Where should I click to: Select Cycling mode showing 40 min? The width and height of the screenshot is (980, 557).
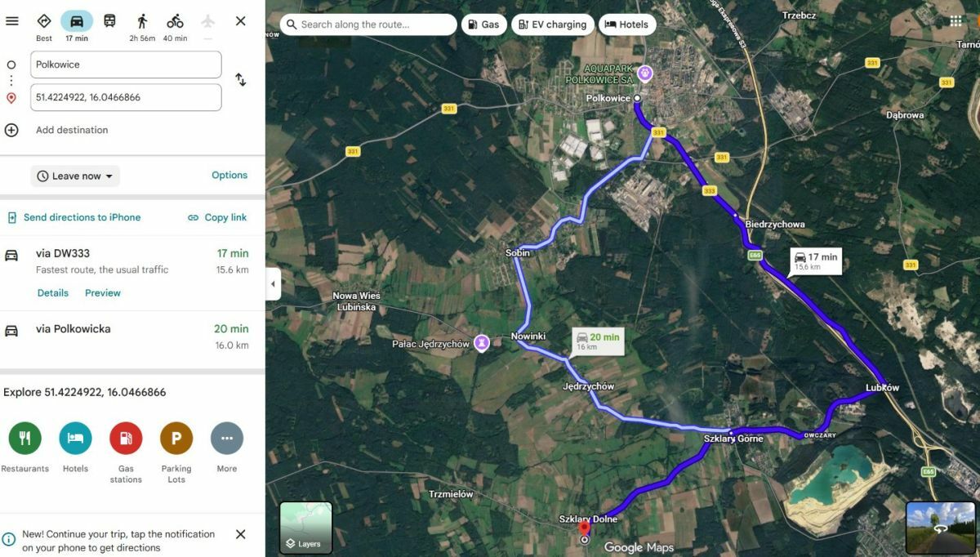pos(175,26)
